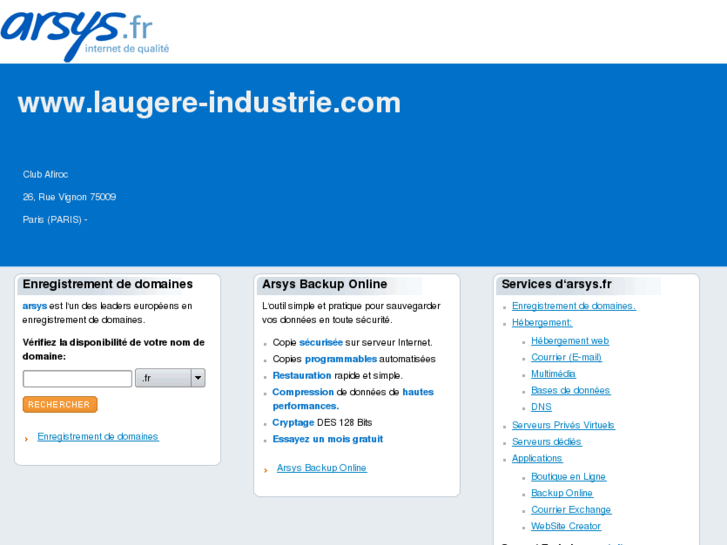Click the 26, Rue Vignon 75009 address
This screenshot has width=727, height=545.
point(70,197)
